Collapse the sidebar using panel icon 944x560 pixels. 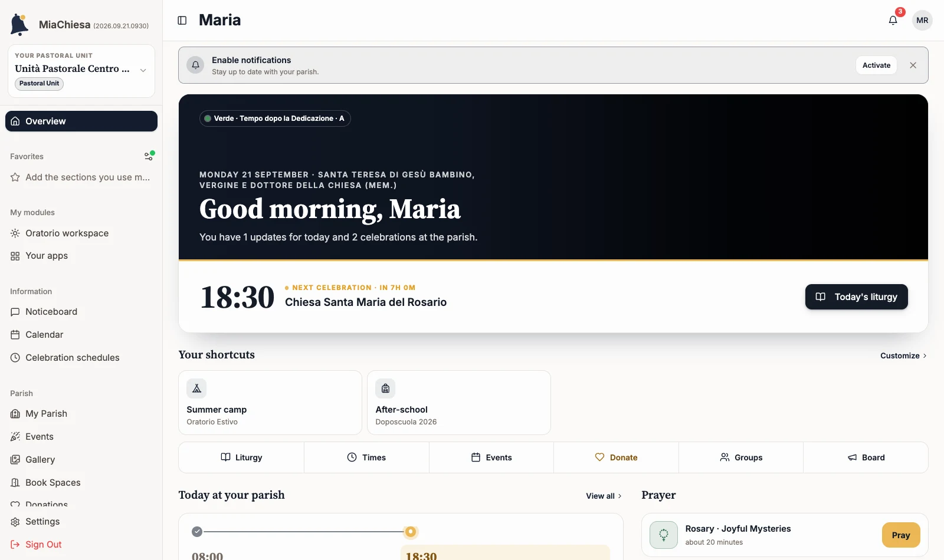[x=182, y=20]
